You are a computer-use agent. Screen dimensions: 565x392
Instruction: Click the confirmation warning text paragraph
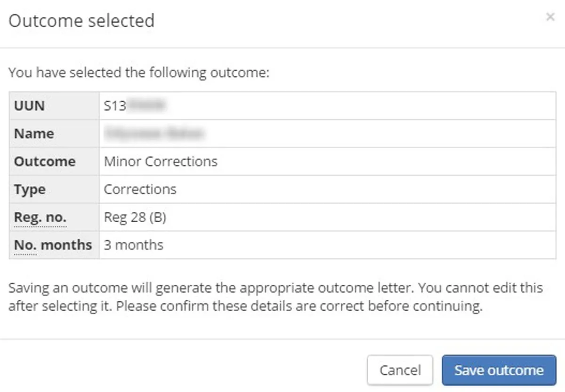(x=275, y=296)
